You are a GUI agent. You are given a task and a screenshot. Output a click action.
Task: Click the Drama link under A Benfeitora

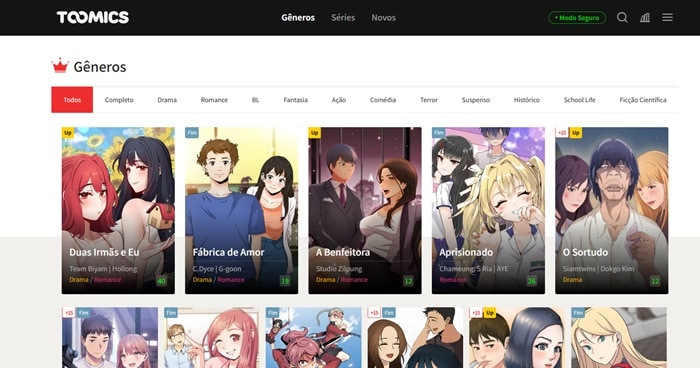(325, 280)
